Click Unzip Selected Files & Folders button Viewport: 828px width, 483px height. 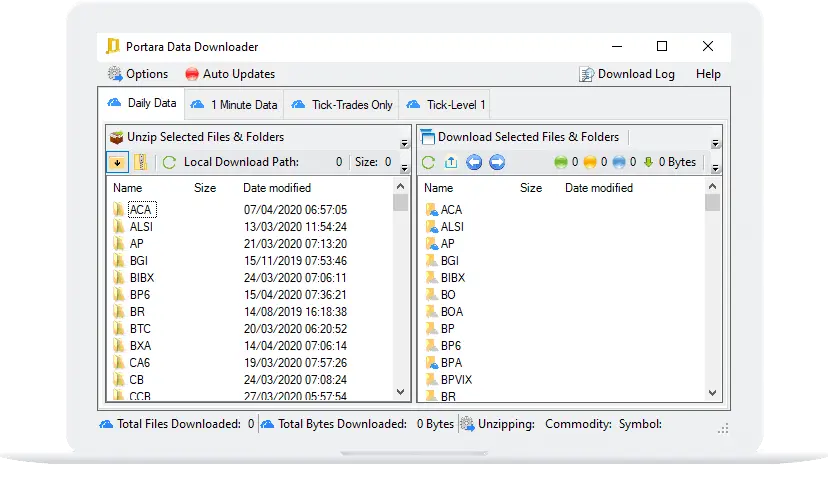pyautogui.click(x=196, y=137)
